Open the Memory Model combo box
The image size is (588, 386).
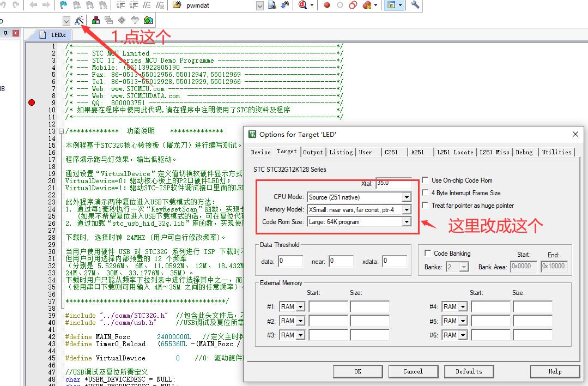(x=407, y=210)
